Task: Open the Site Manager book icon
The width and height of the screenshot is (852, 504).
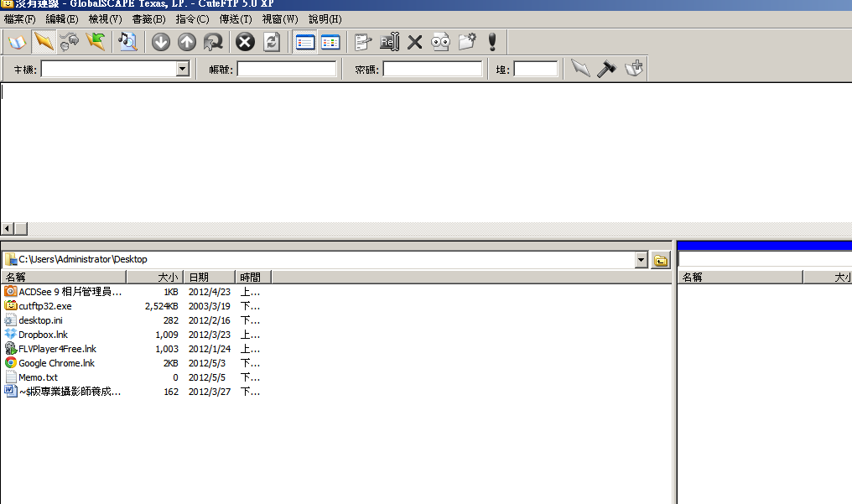Action: click(x=18, y=42)
